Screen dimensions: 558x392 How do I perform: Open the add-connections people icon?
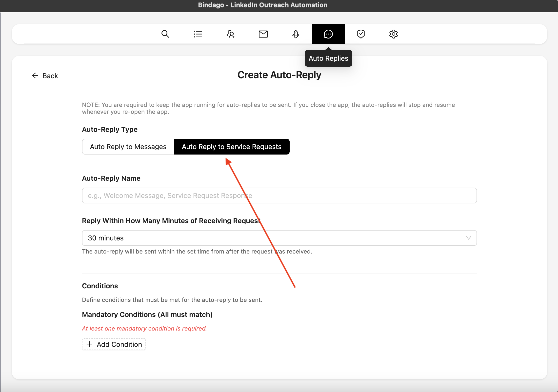[230, 34]
